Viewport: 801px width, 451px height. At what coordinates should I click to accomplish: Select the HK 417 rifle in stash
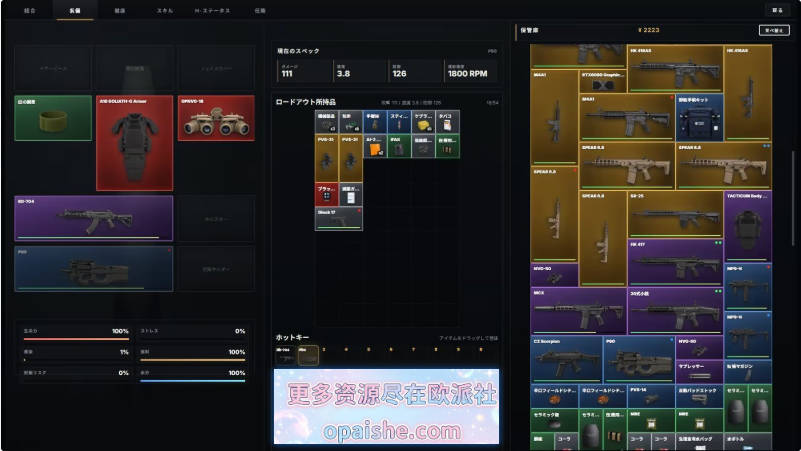(x=675, y=263)
